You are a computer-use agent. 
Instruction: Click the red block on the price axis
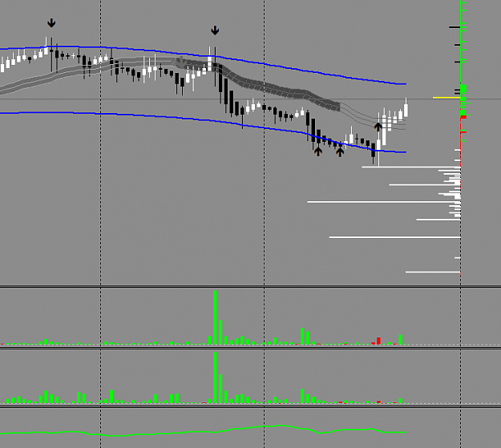[463, 117]
